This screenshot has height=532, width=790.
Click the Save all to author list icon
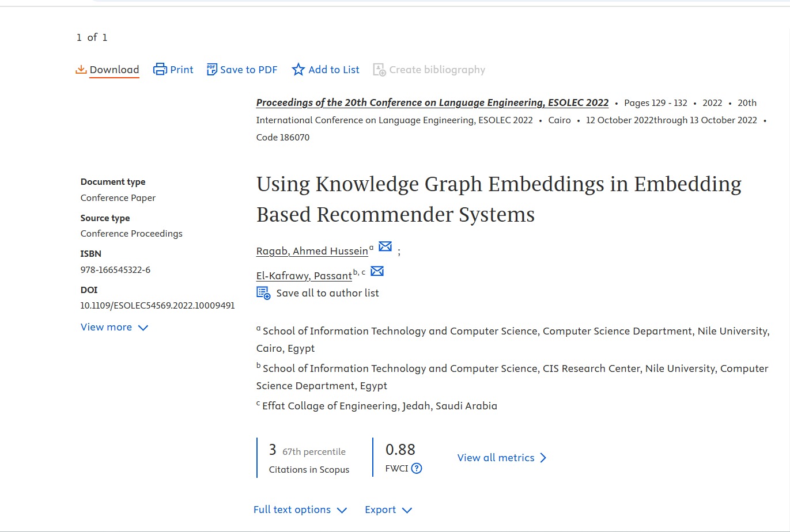[x=263, y=293]
